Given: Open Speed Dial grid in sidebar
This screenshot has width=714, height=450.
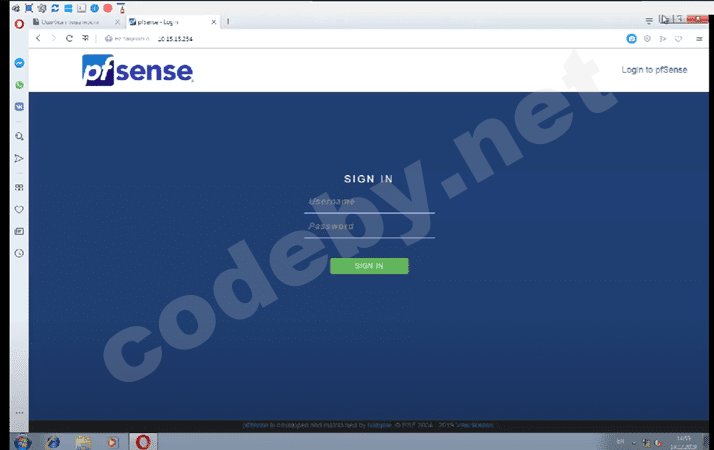Looking at the screenshot, I should coord(19,188).
